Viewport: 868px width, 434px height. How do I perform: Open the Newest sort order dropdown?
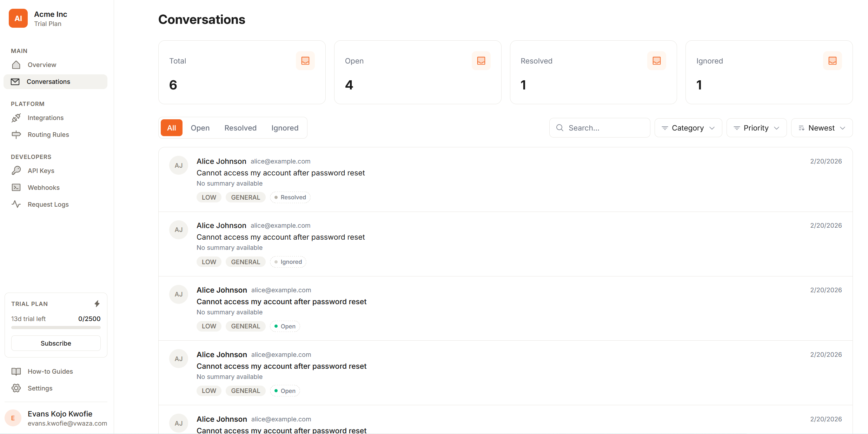(822, 128)
